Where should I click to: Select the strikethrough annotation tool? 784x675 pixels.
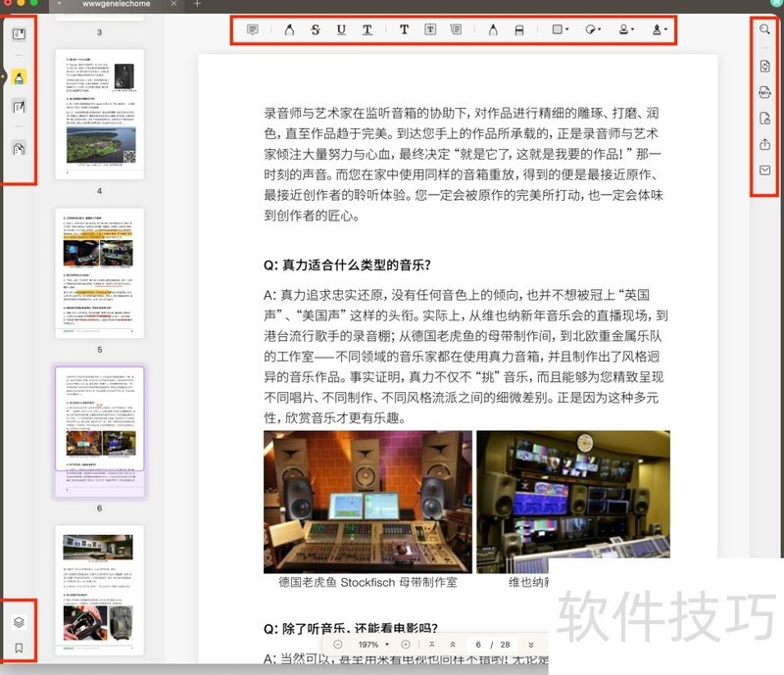point(316,29)
